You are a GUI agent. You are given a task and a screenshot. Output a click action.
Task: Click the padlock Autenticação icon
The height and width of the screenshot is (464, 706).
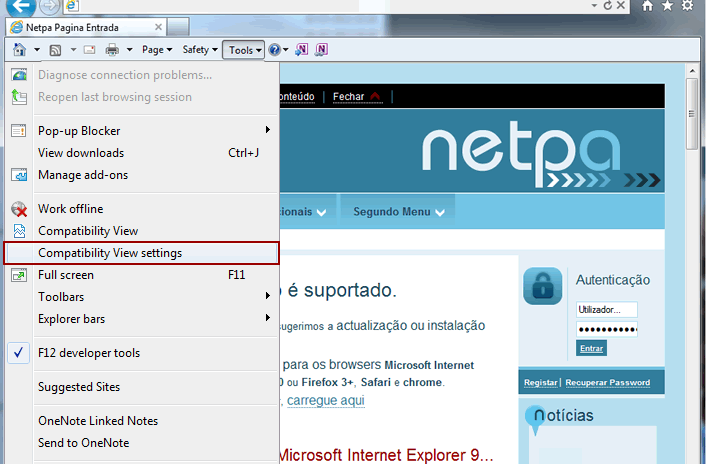click(543, 286)
